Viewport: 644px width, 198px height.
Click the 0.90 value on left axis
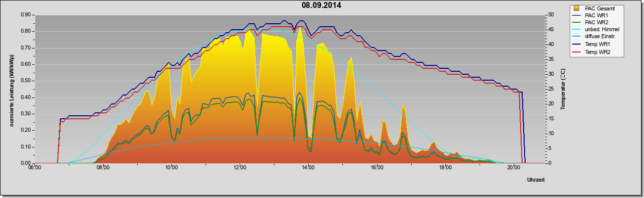tap(26, 15)
